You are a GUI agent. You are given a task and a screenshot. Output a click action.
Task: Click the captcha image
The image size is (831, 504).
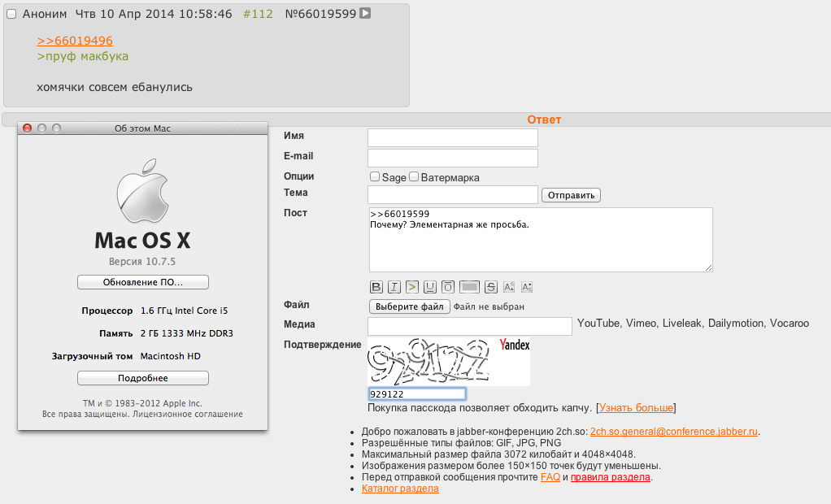(448, 362)
